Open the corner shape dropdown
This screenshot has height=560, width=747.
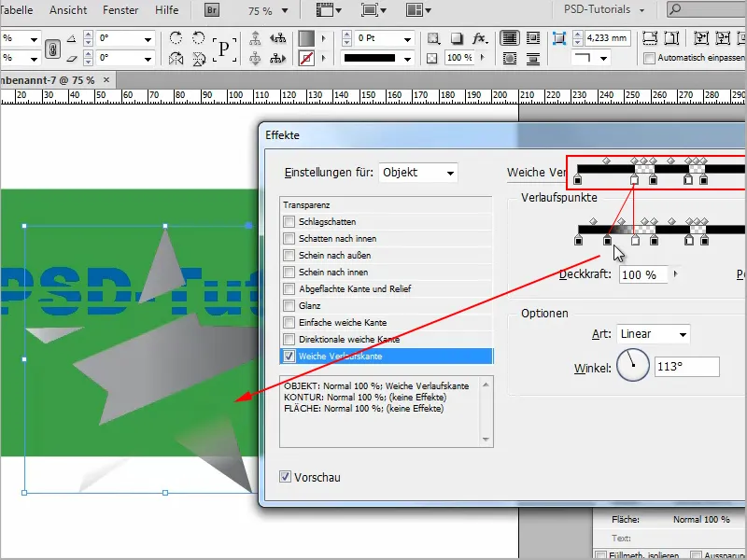coord(603,59)
